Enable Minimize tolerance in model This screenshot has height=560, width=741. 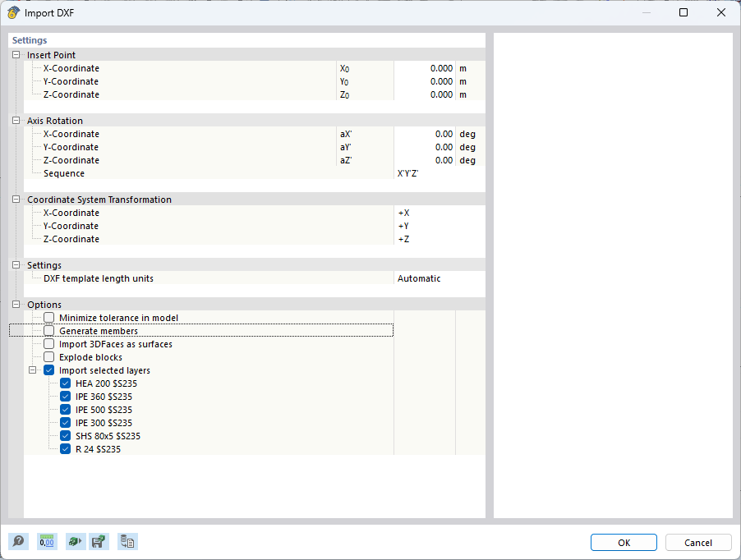click(47, 318)
